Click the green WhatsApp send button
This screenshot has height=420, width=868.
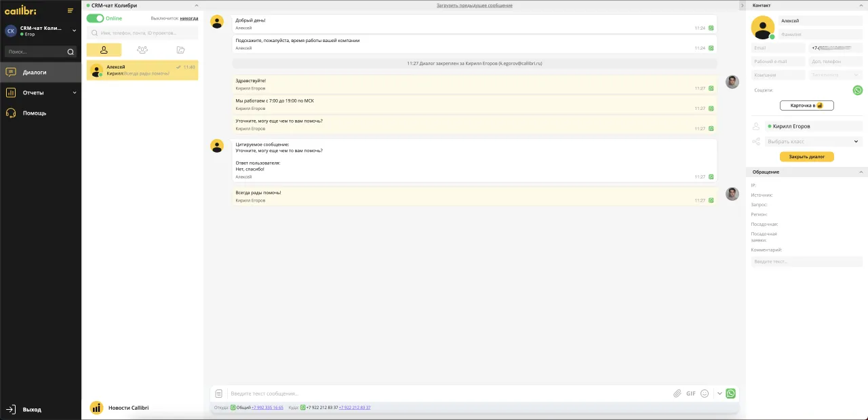730,394
